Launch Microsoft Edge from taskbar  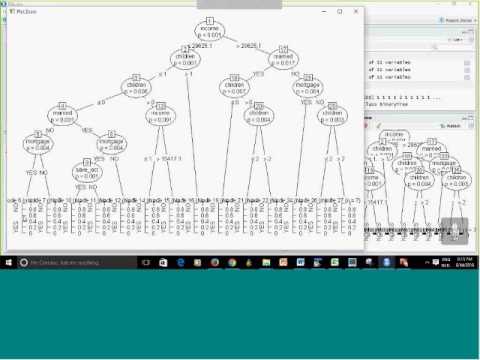180,263
